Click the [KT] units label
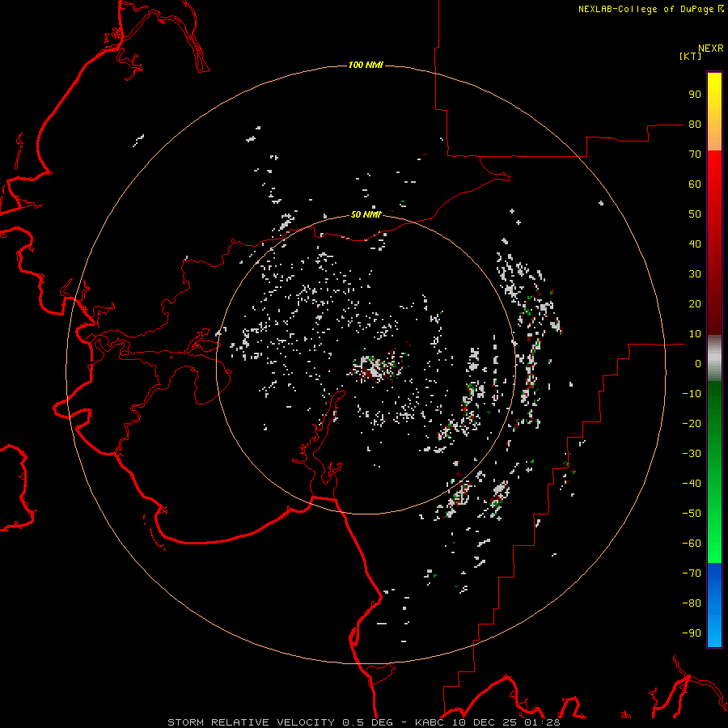Viewport: 728px width, 728px height. tap(690, 56)
